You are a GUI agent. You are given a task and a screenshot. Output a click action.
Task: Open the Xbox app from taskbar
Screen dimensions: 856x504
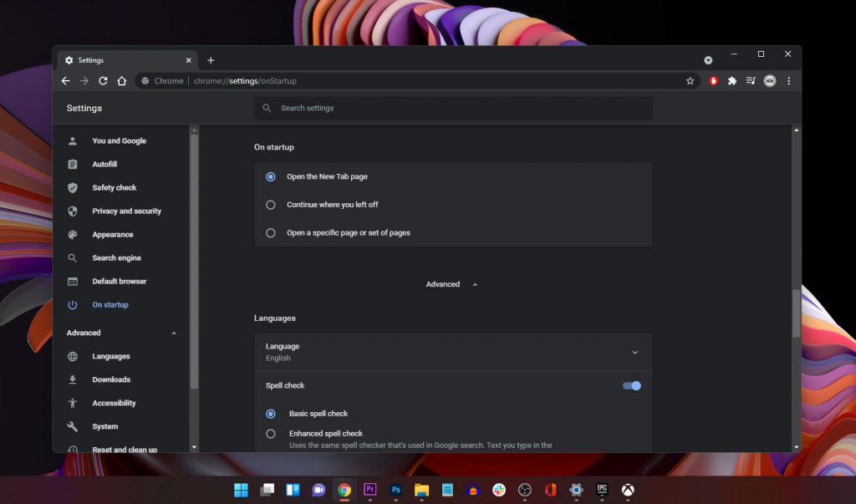point(628,491)
